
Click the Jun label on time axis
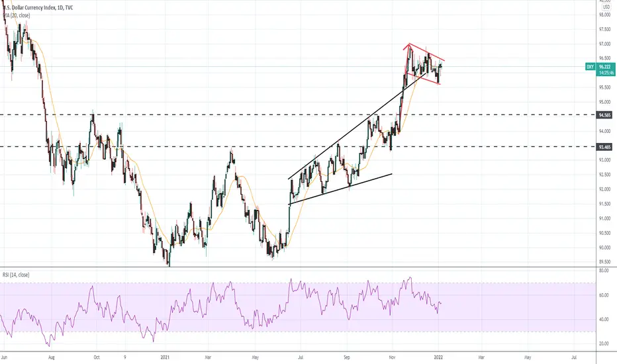tap(5, 357)
